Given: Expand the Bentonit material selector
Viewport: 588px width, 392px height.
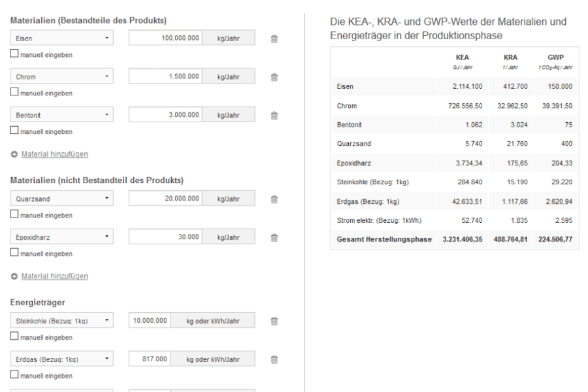Looking at the screenshot, I should [x=62, y=116].
